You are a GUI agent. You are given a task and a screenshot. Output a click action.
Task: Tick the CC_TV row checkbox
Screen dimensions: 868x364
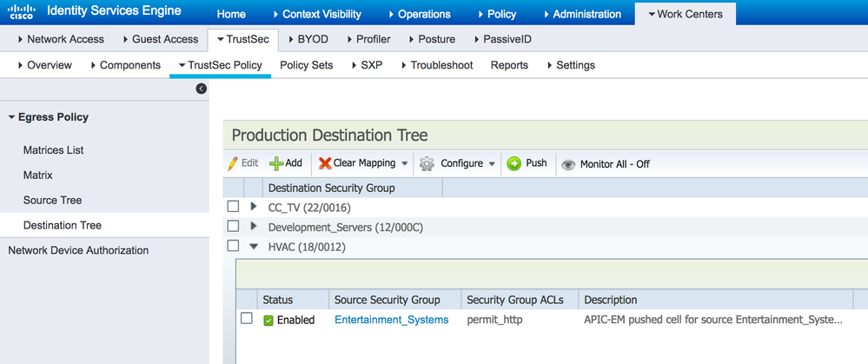(x=233, y=207)
